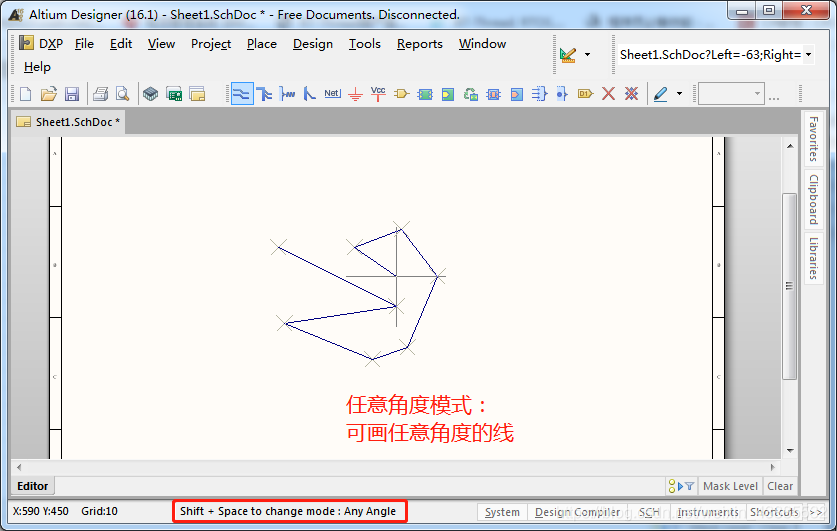Place a No ERC red cross marker
The image size is (837, 531).
pos(608,94)
